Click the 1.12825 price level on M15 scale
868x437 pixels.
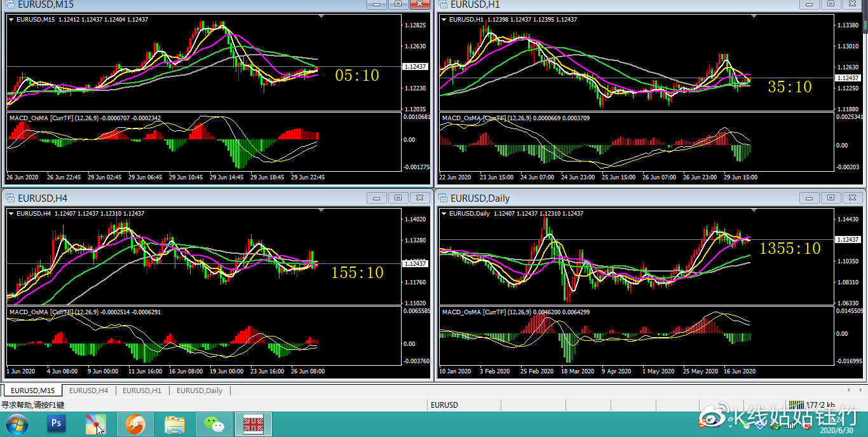[414, 25]
